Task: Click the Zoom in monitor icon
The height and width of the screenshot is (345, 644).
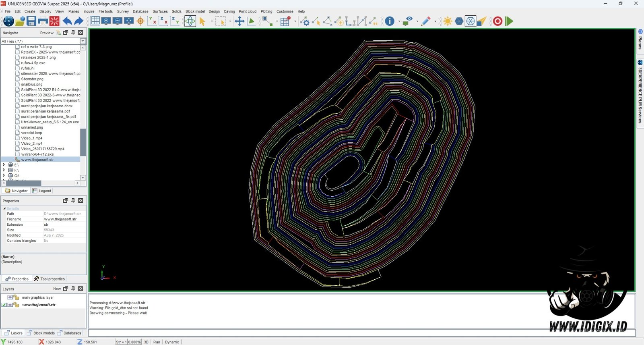Action: [x=106, y=21]
